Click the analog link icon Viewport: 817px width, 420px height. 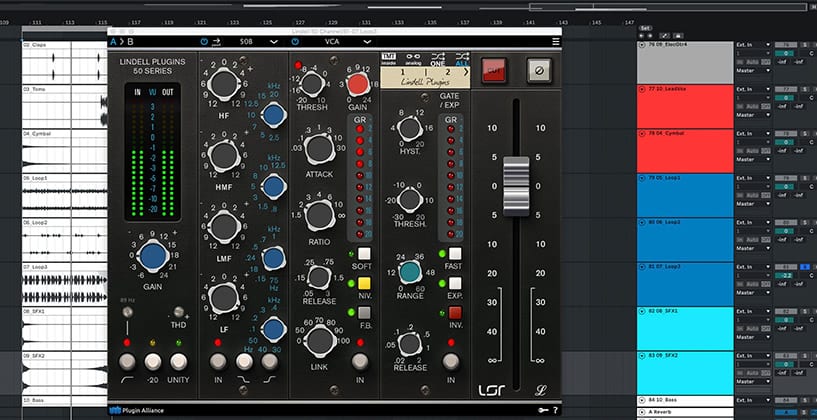(412, 59)
